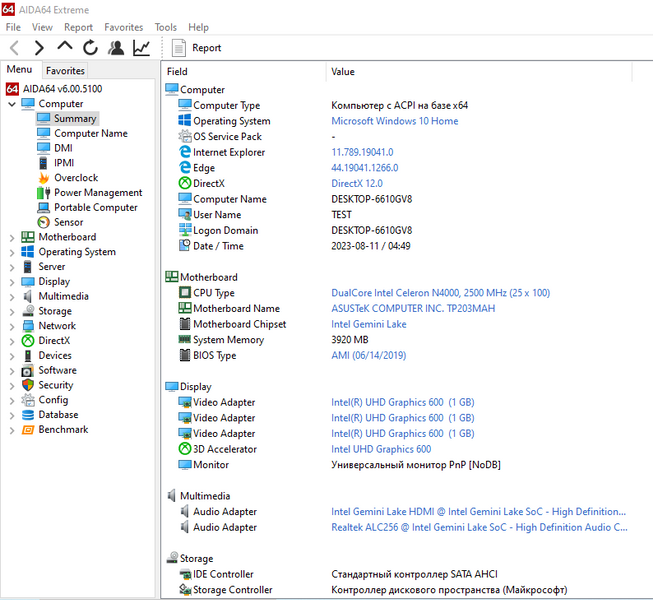Select the Date / Time field row
Viewport: 653px width, 600px height.
[x=294, y=246]
